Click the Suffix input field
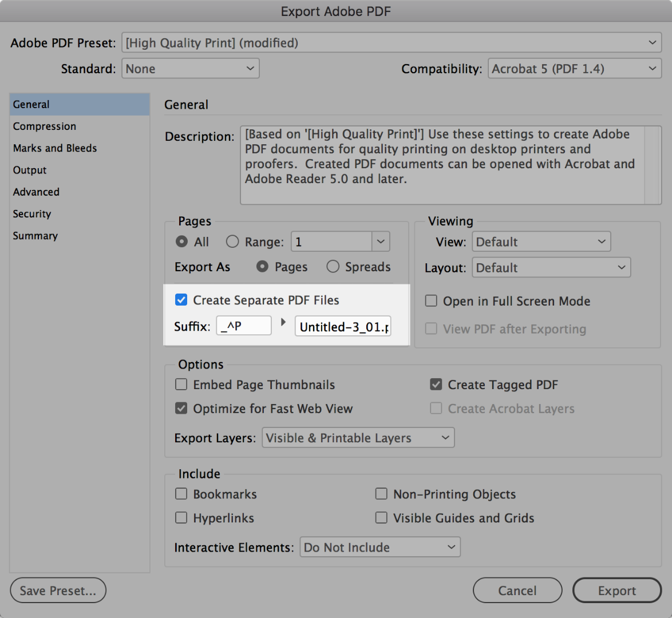 244,326
